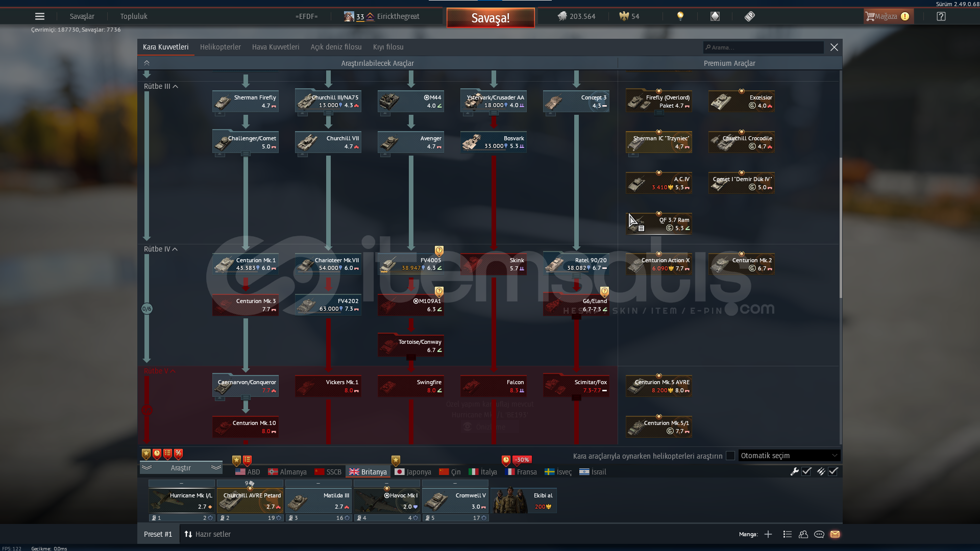The height and width of the screenshot is (551, 980).
Task: Open the Mağaza shop cart
Action: point(886,16)
